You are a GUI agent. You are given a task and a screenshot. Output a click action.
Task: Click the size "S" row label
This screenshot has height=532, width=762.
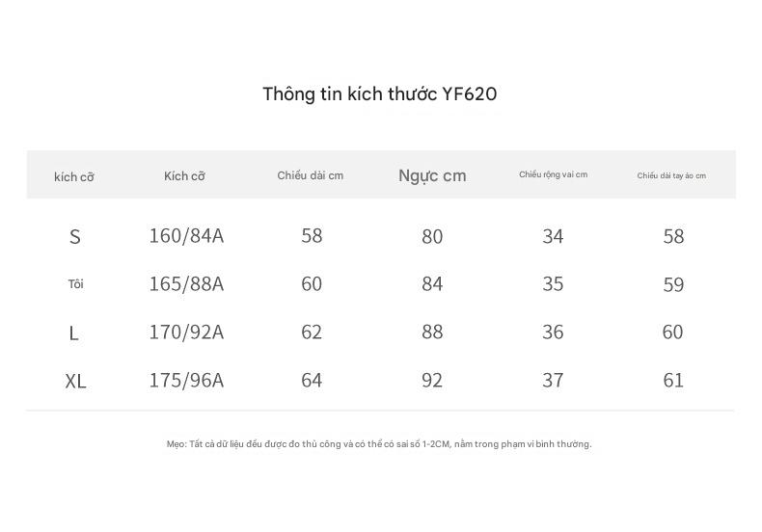pyautogui.click(x=75, y=236)
